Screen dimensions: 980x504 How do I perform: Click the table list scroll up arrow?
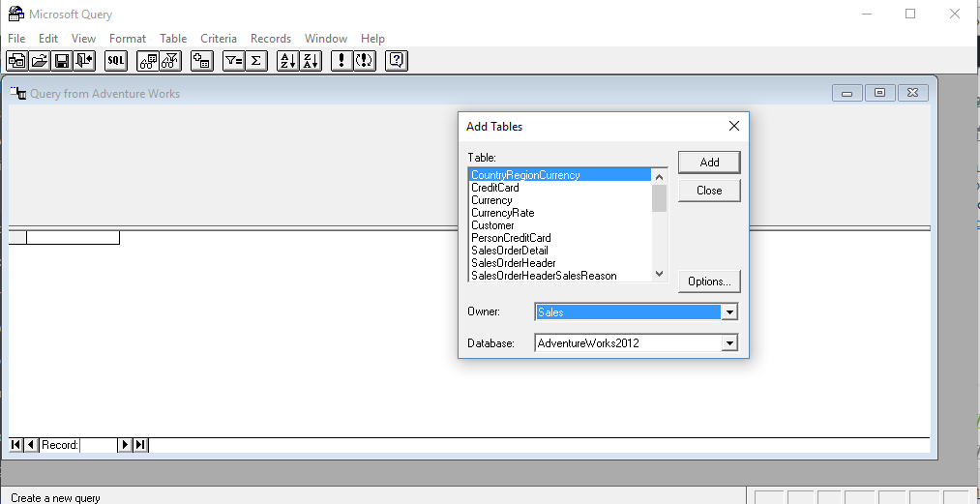pos(660,177)
